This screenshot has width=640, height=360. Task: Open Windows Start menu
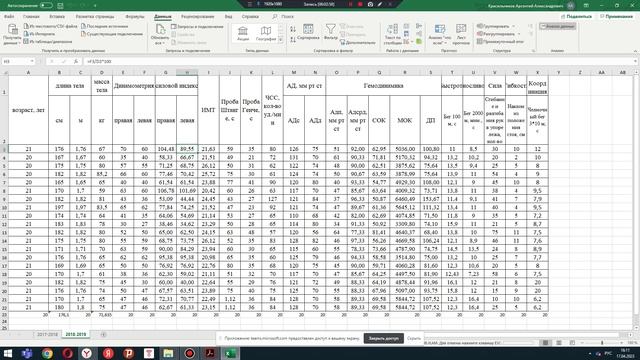click(x=8, y=353)
